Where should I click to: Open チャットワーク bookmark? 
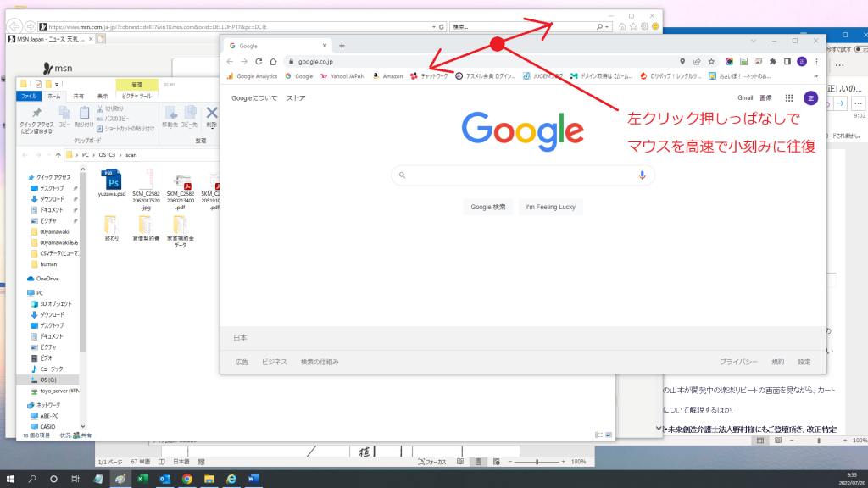[x=429, y=76]
